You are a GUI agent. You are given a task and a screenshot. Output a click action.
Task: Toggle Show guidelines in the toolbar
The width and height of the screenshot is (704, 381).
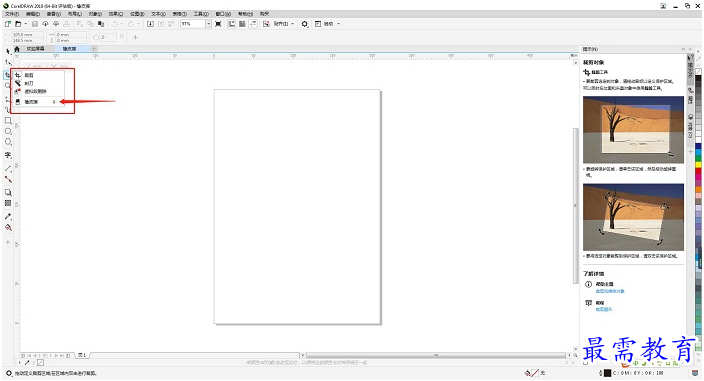[253, 24]
